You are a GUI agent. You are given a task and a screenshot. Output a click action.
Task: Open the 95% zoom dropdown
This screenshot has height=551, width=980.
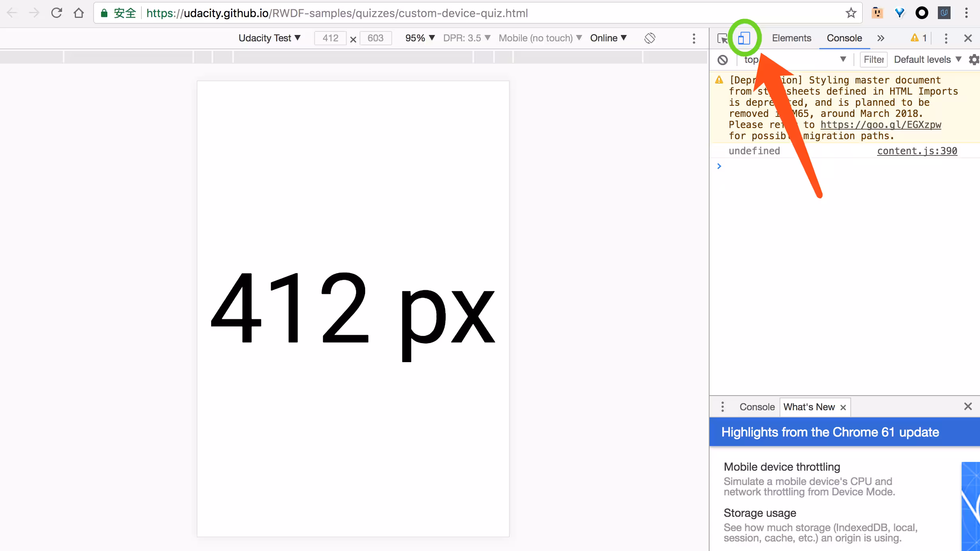coord(420,38)
